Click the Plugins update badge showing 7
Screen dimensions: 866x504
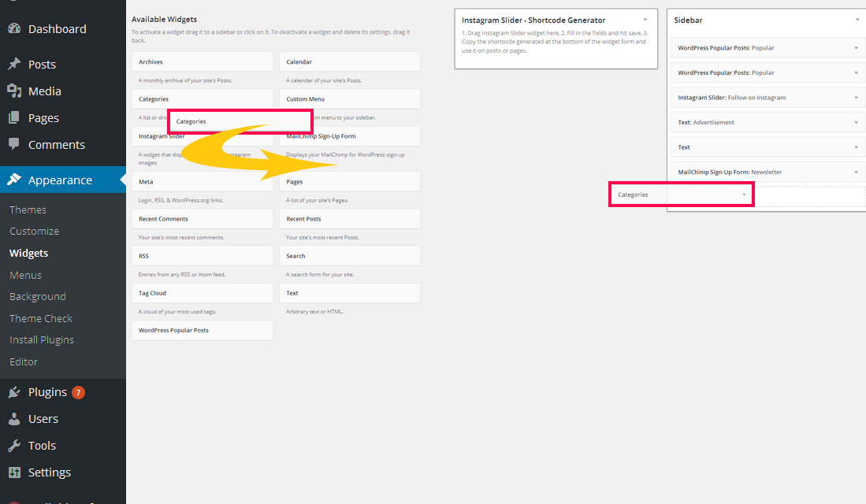[79, 392]
